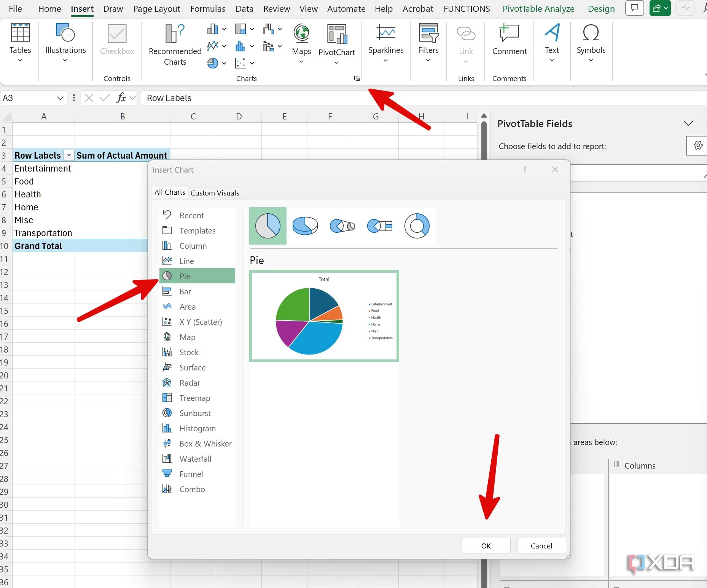The image size is (707, 588).
Task: Open the Row Labels filter dropdown
Action: (x=69, y=155)
